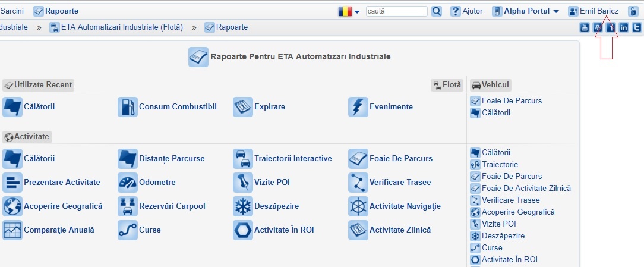Viewport: 644px width, 267px height.
Task: Open large Vizite POI pushpin report
Action: [x=261, y=183]
